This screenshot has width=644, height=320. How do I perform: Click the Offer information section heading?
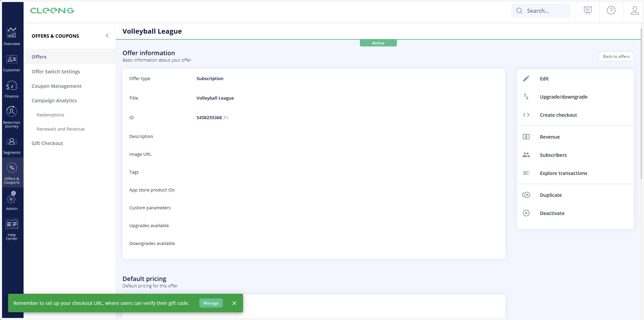(x=149, y=53)
